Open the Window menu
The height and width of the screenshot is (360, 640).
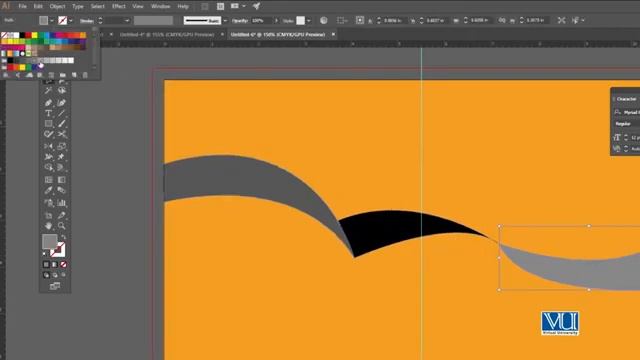pos(160,7)
